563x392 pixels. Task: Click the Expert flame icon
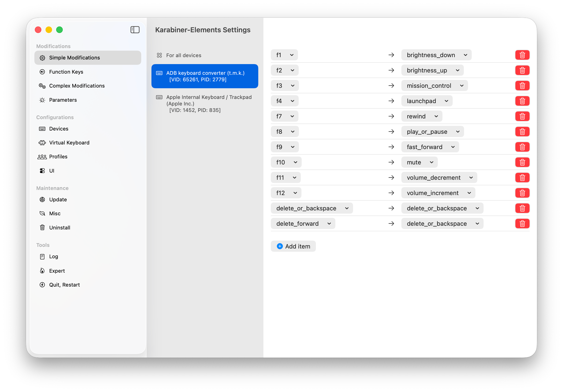(42, 271)
